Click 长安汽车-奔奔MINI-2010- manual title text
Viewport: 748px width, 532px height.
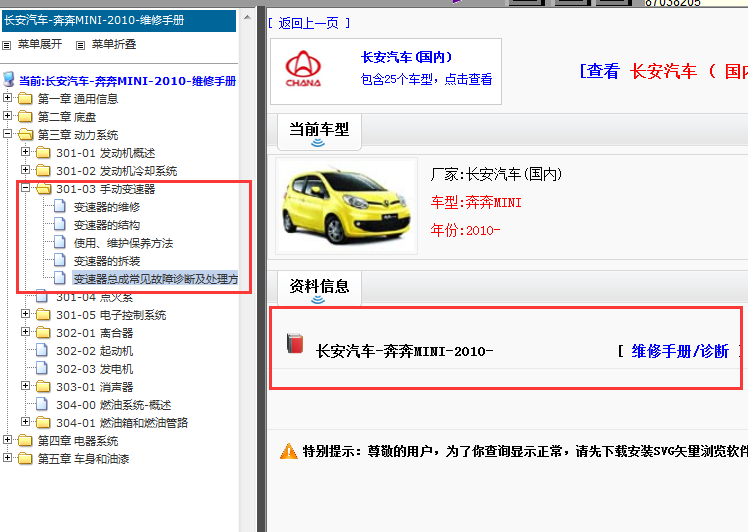[x=405, y=352]
